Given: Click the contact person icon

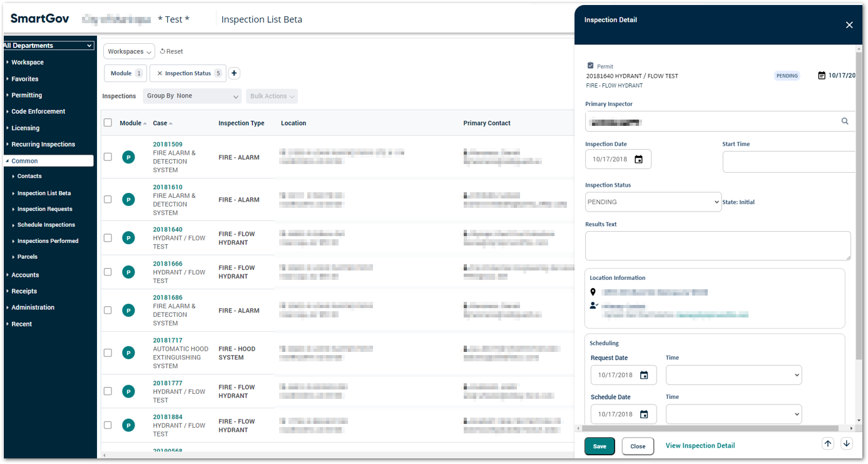Looking at the screenshot, I should click(594, 306).
